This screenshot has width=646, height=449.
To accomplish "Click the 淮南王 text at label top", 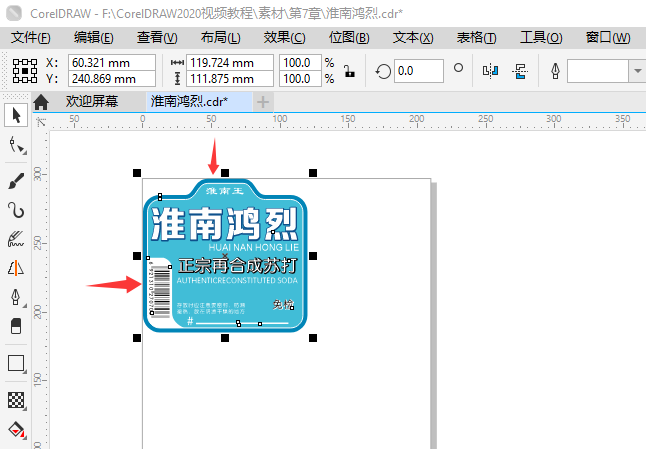I will tap(225, 191).
